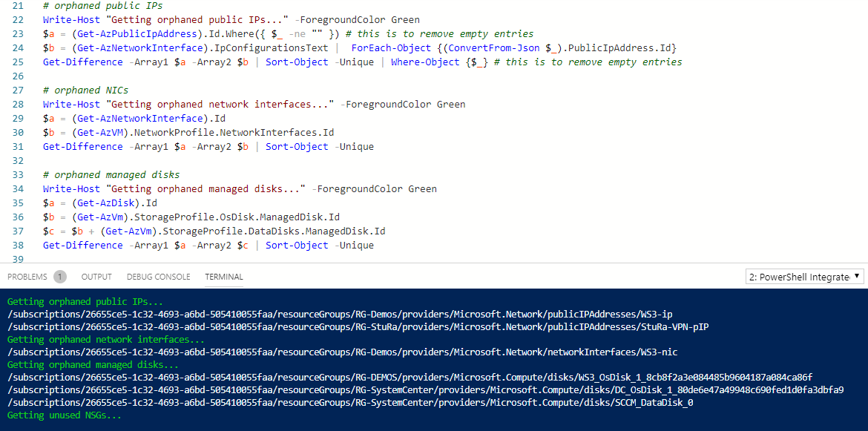
Task: Open the OUTPUT panel tab
Action: click(96, 277)
